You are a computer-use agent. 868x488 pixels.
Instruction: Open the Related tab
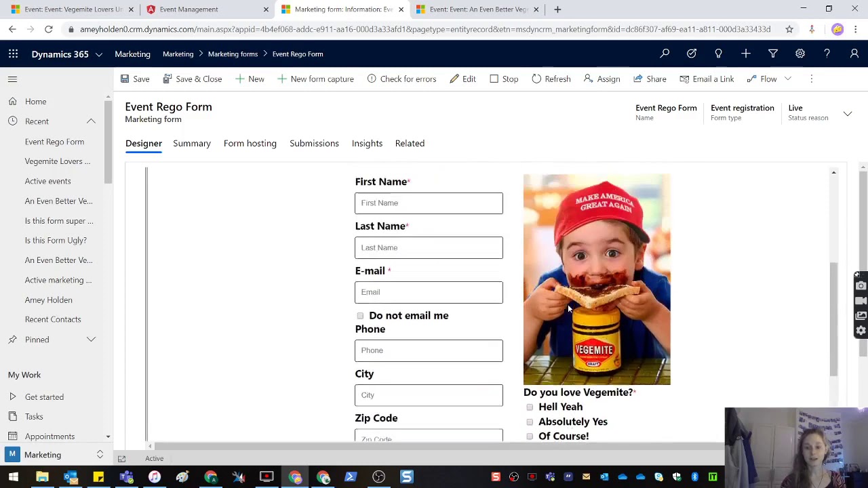[410, 143]
